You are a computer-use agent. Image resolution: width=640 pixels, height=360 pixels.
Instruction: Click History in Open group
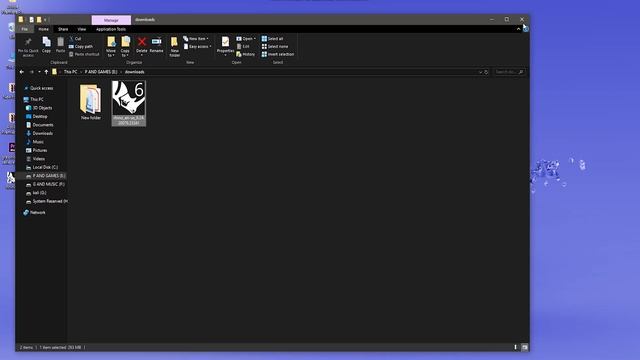point(246,54)
